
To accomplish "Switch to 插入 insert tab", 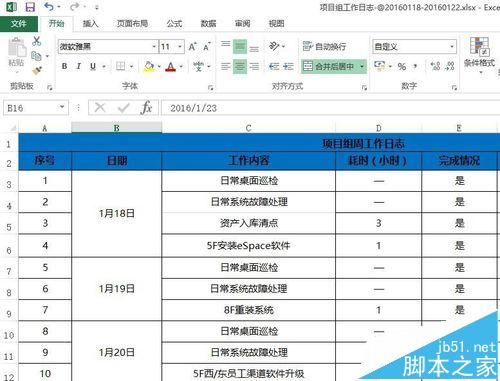I will coord(90,23).
